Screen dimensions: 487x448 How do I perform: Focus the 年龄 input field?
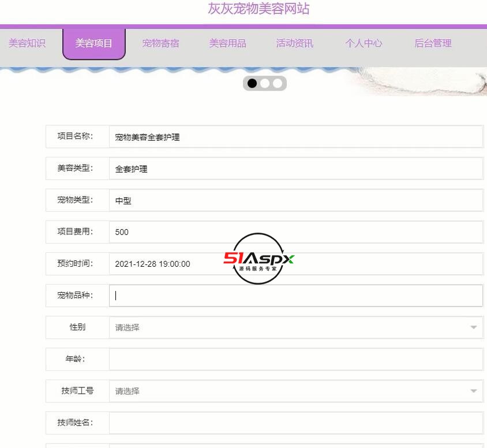tap(296, 359)
